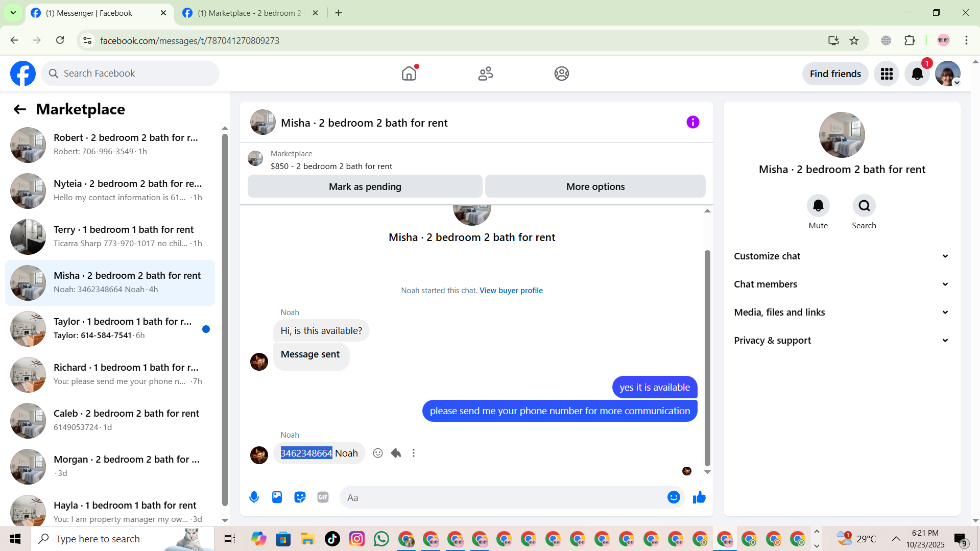Attach a photo file to message
This screenshot has height=551, width=980.
277,497
